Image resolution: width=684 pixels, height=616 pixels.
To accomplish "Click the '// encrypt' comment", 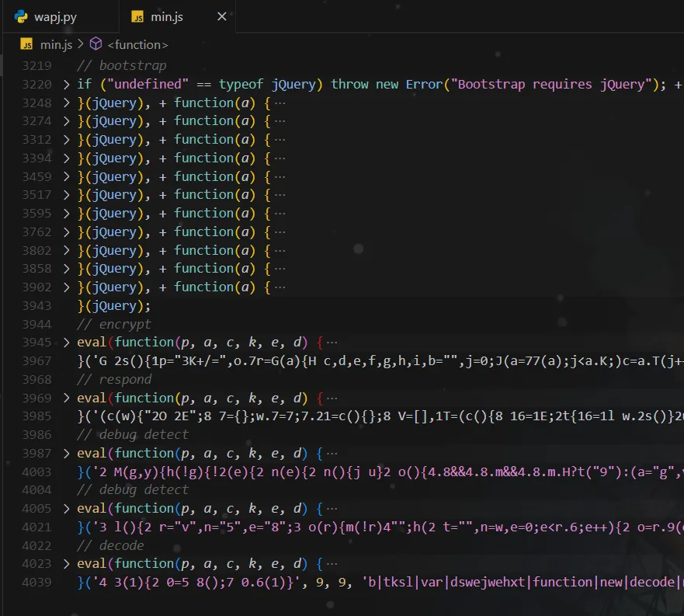I will pos(114,324).
